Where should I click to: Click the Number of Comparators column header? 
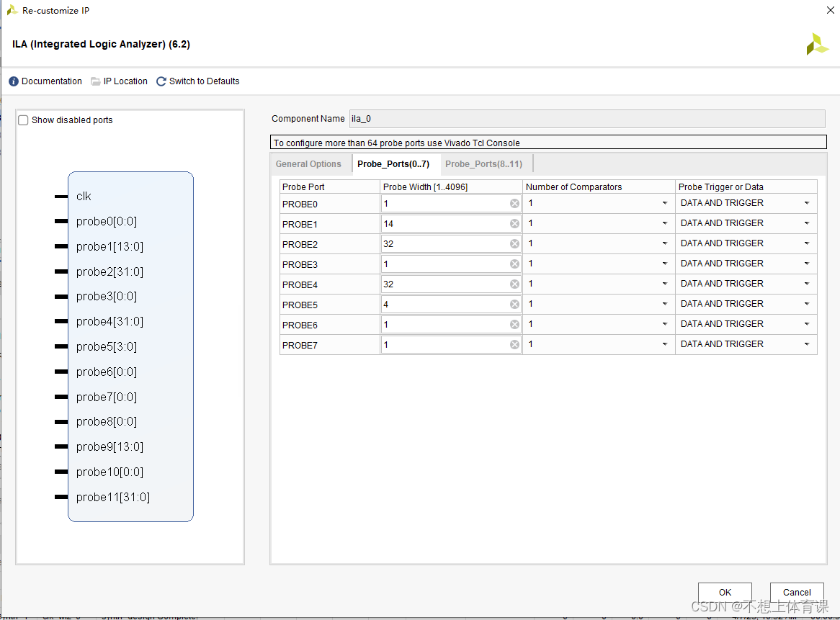pos(599,187)
